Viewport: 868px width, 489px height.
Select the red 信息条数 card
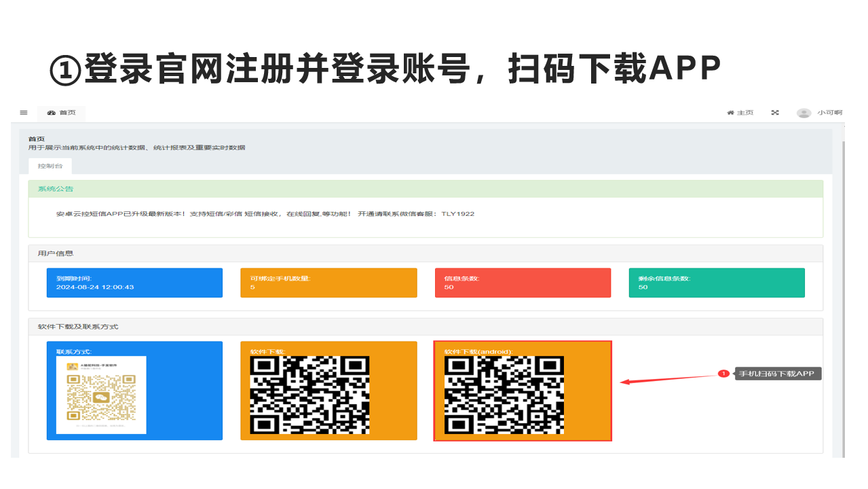[x=523, y=283]
